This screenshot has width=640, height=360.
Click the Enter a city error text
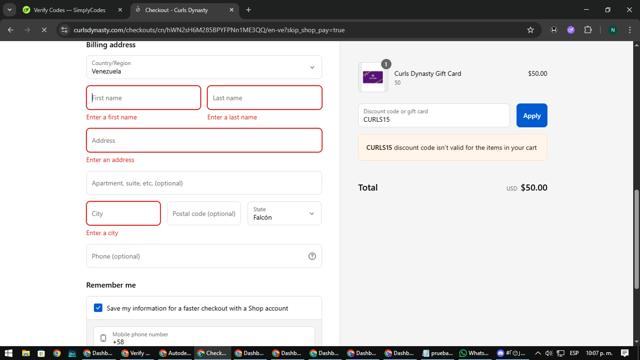[x=102, y=233]
